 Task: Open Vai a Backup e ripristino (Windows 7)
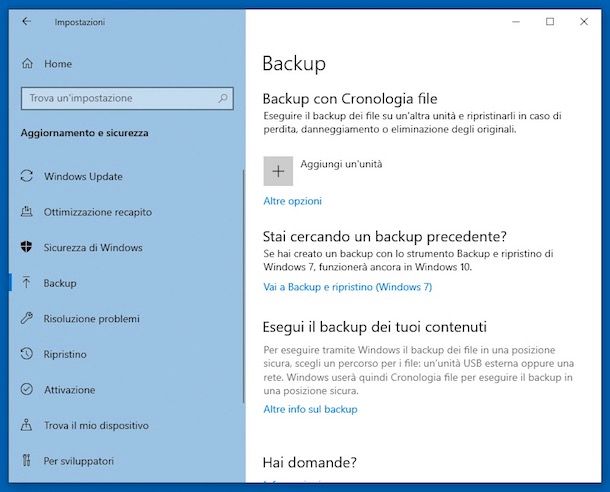pos(348,287)
